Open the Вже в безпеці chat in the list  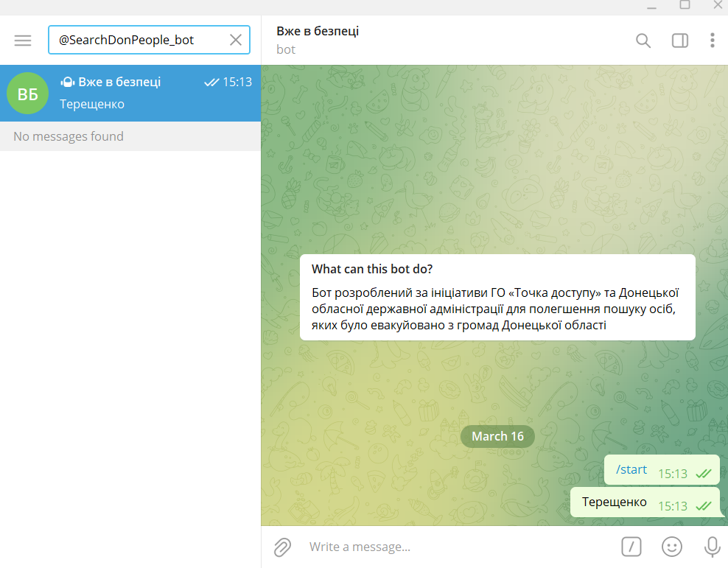130,94
